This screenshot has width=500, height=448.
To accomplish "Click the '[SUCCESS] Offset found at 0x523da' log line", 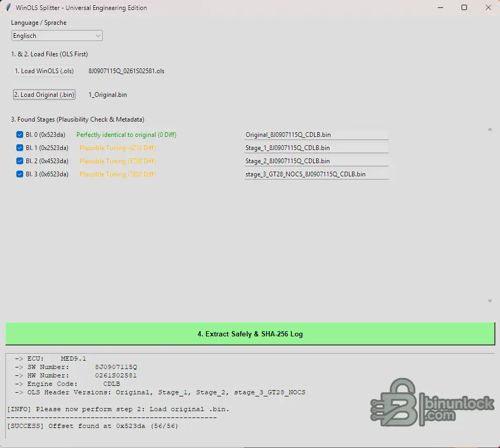I will coord(93,426).
